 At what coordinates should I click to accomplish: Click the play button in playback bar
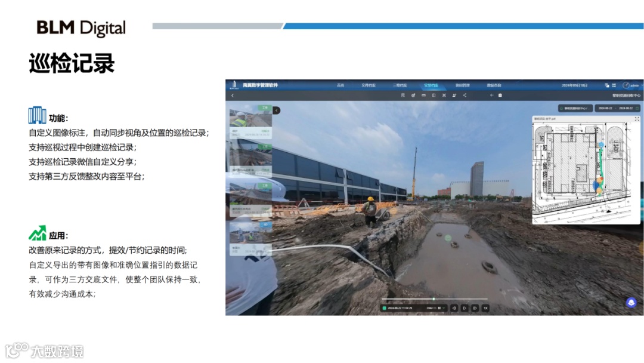[x=465, y=308]
